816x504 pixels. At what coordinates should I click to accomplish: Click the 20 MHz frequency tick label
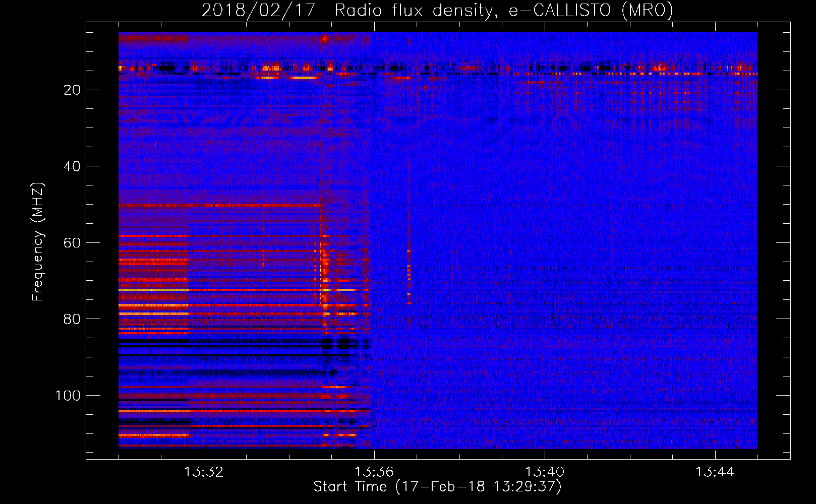[73, 90]
